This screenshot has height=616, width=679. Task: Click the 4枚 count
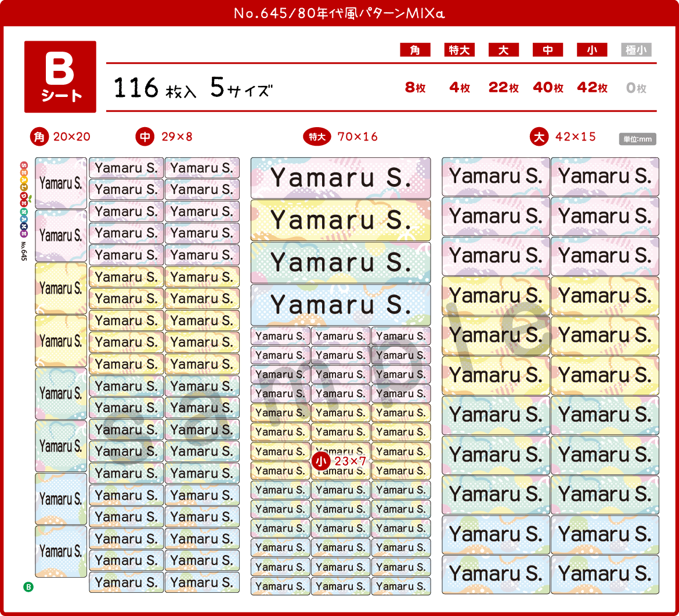[460, 88]
